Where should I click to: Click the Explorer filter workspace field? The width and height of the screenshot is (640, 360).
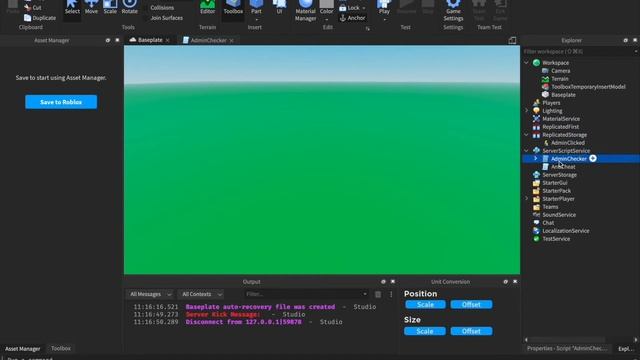[580, 51]
